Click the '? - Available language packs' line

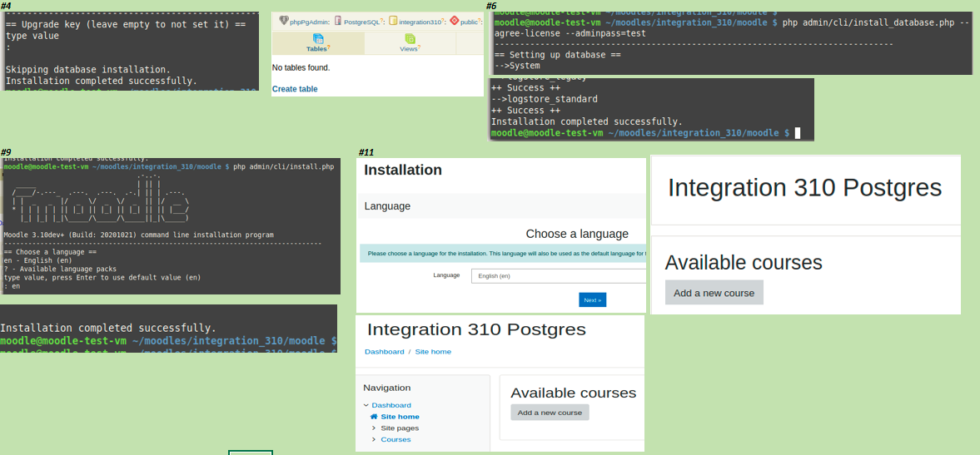[x=60, y=269]
